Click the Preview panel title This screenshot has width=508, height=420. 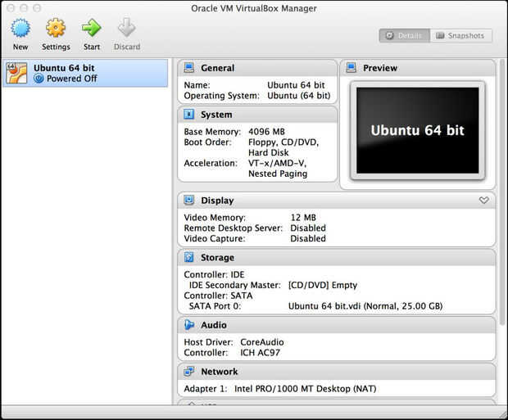(380, 68)
